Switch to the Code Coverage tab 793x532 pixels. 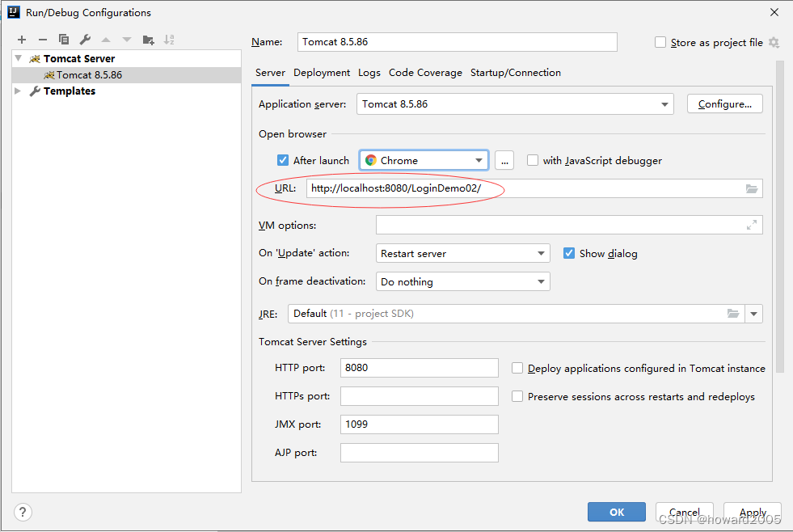pyautogui.click(x=425, y=73)
